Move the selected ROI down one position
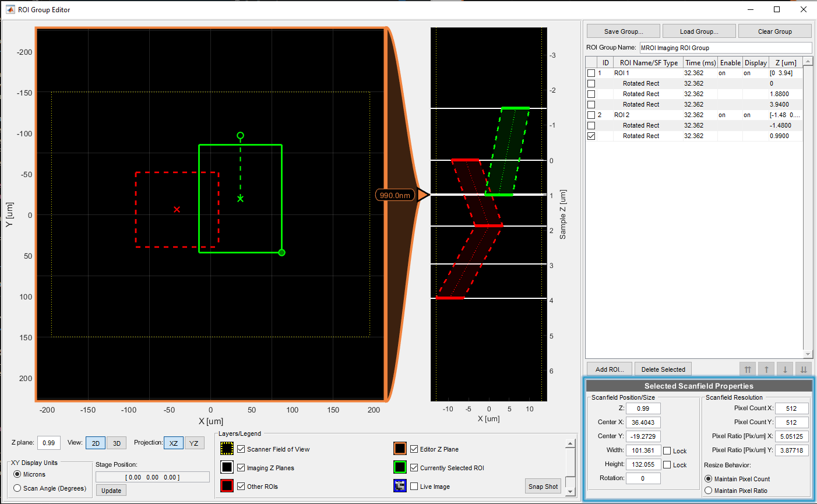Image resolution: width=817 pixels, height=504 pixels. point(785,369)
